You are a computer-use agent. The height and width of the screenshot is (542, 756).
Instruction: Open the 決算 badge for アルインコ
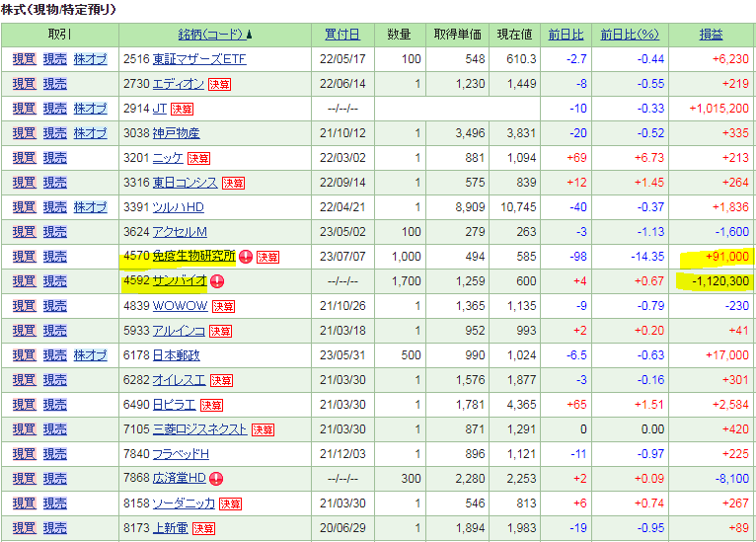tap(220, 332)
